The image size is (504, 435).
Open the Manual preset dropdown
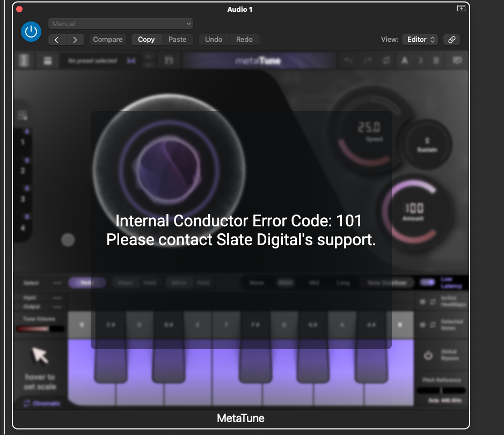tap(121, 24)
